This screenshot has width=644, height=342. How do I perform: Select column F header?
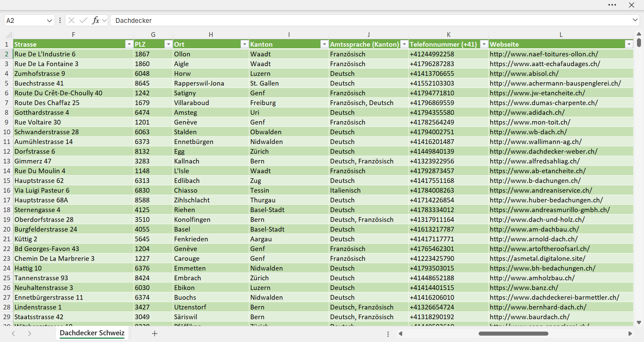click(x=73, y=35)
